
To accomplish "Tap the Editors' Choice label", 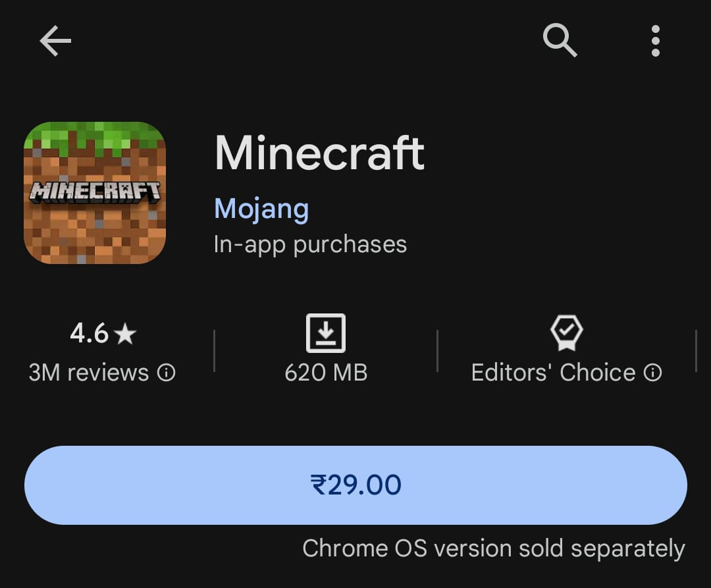I will click(553, 373).
